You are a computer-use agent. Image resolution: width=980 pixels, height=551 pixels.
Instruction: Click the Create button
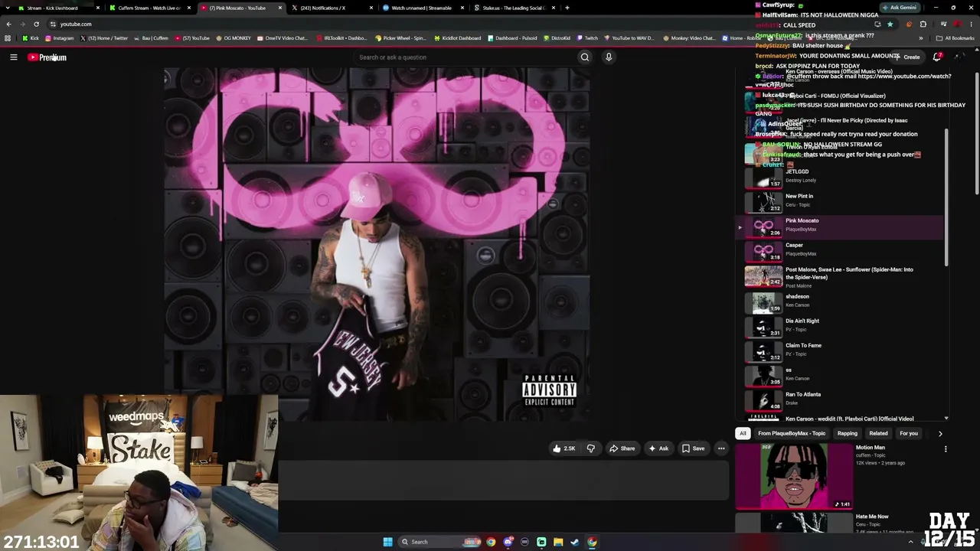click(909, 57)
